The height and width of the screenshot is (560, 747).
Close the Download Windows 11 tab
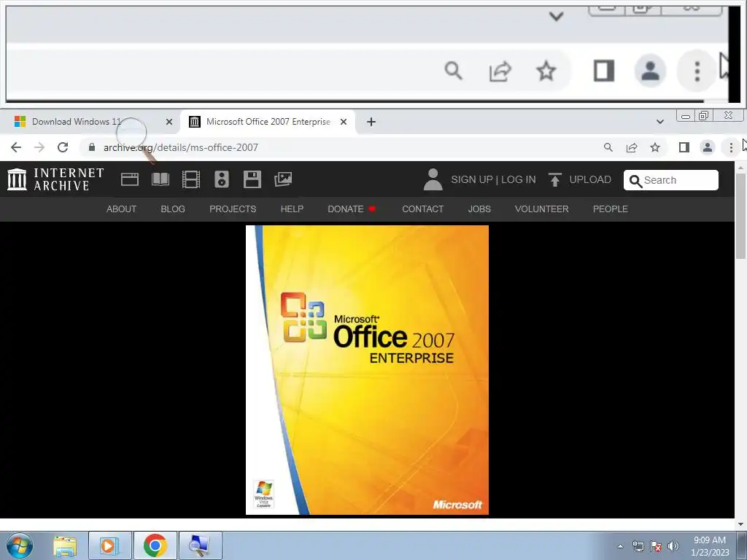coord(169,122)
